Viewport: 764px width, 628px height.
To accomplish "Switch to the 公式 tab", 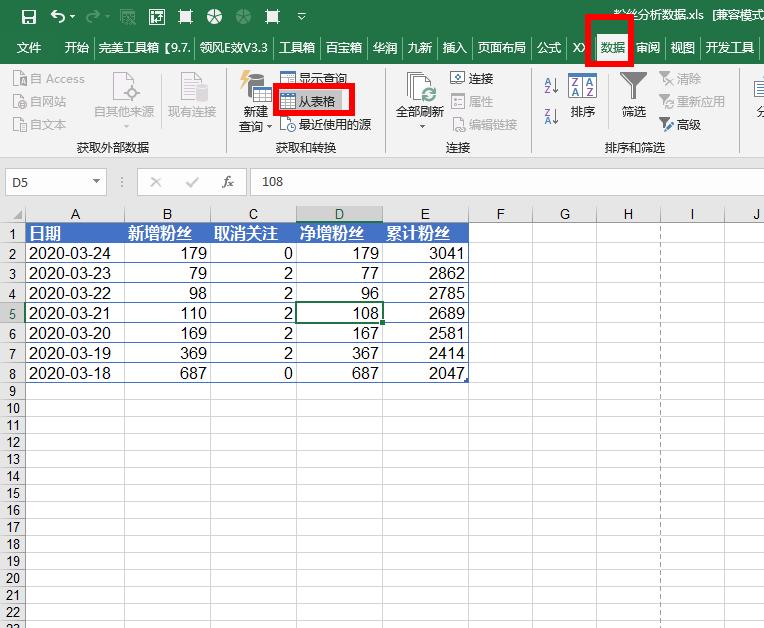I will pos(549,48).
